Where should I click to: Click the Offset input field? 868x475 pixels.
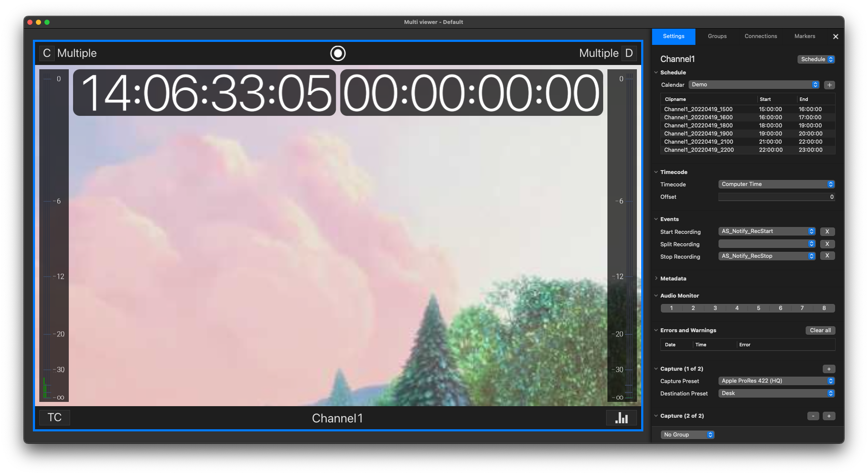[777, 197]
